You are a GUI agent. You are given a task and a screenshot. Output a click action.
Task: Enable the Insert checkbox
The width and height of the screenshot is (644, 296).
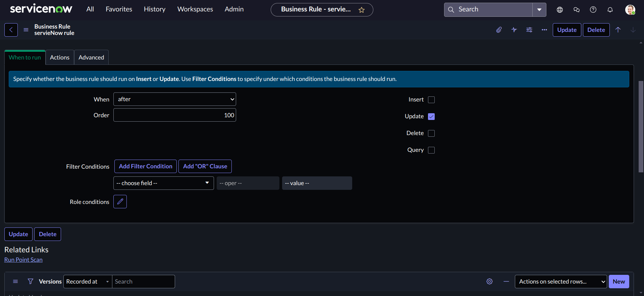click(431, 100)
